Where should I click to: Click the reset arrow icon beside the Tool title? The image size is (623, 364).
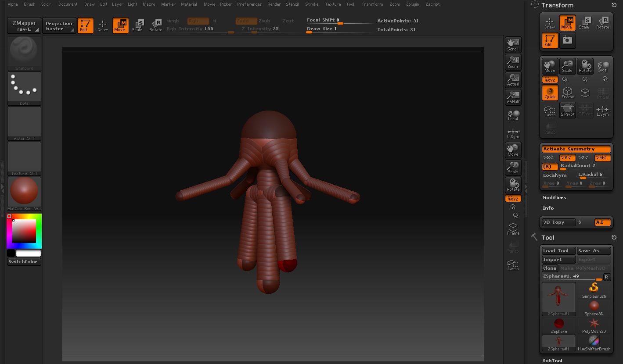[614, 238]
